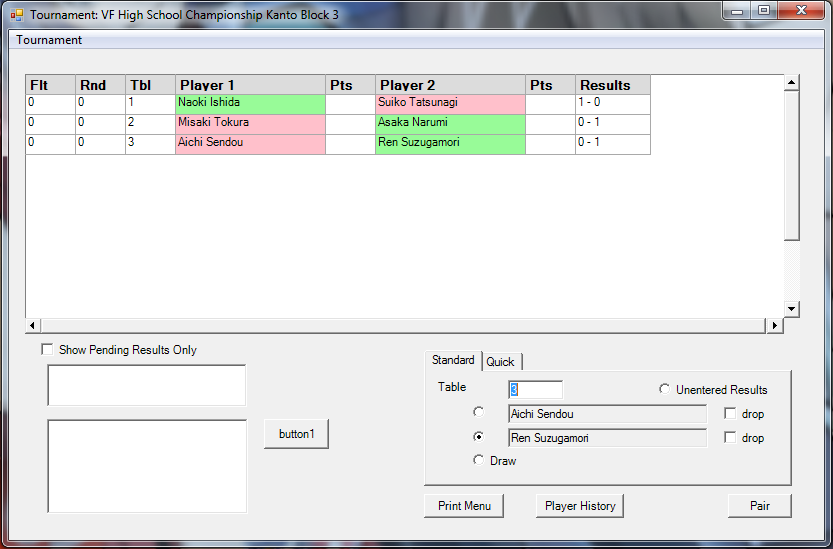The height and width of the screenshot is (549, 833).
Task: Select the Unentered Results radio button
Action: coord(665,389)
